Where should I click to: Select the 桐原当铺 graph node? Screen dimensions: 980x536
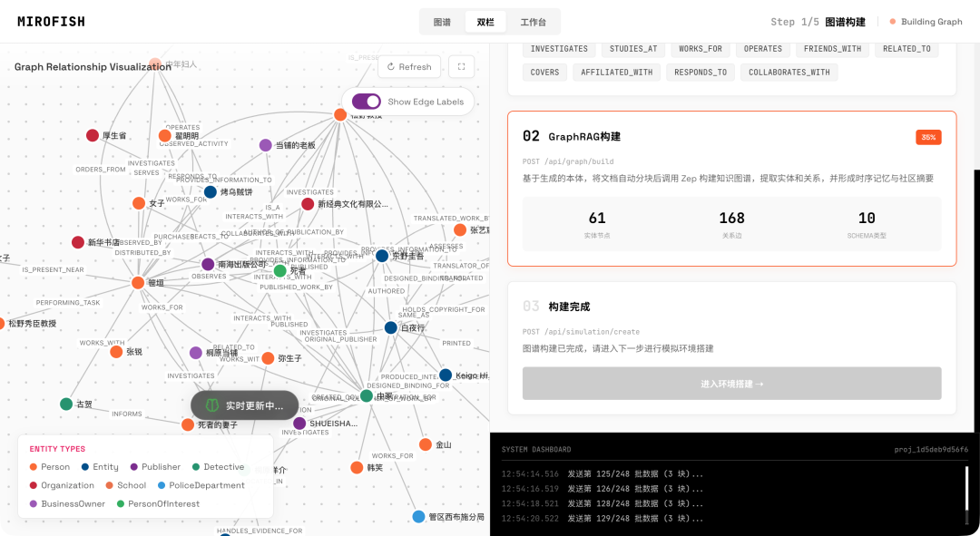(x=196, y=353)
